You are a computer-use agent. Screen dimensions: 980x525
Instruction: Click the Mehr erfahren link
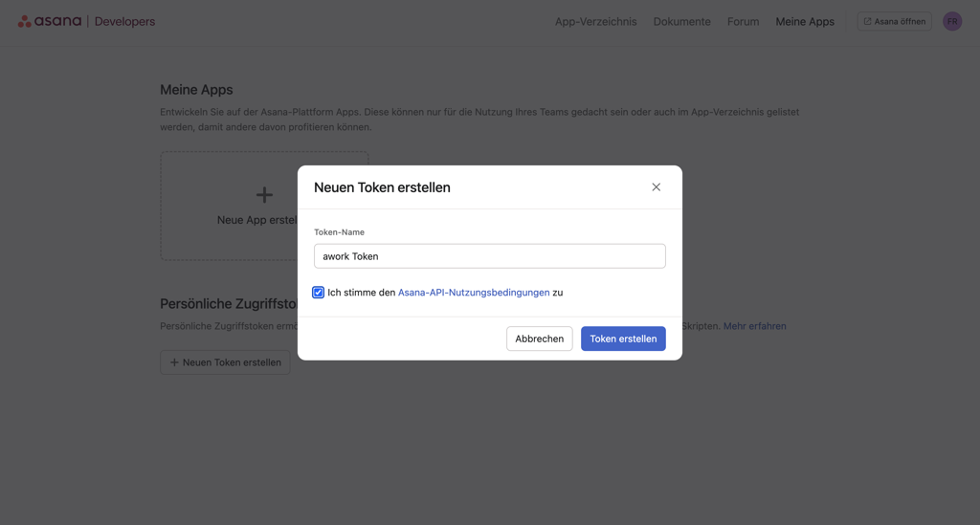754,326
